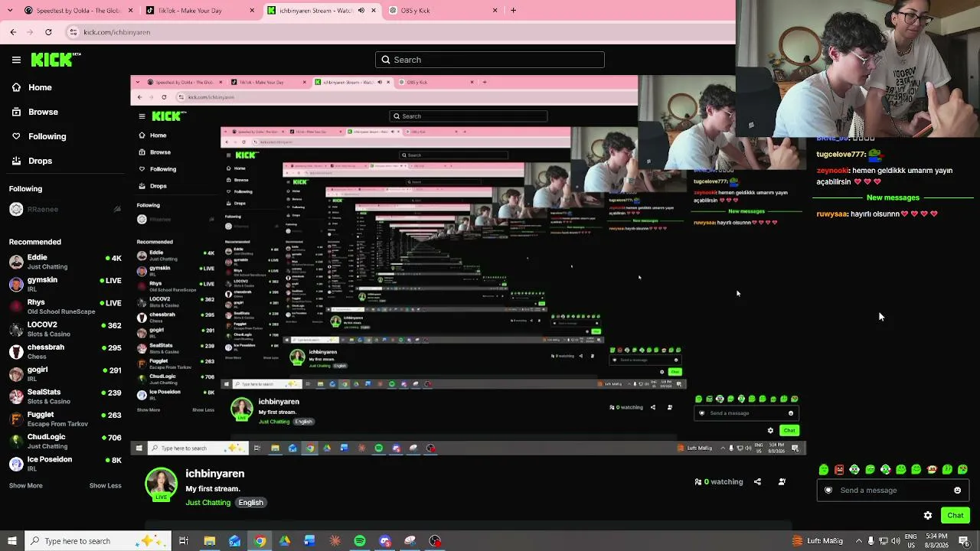This screenshot has width=980, height=551.
Task: Open Discord from the taskbar
Action: coord(385,541)
